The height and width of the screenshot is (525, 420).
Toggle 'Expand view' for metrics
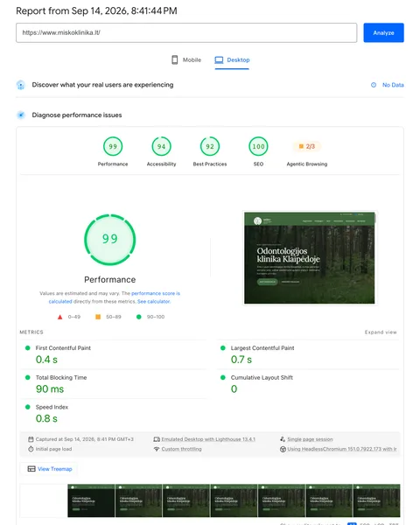point(381,332)
